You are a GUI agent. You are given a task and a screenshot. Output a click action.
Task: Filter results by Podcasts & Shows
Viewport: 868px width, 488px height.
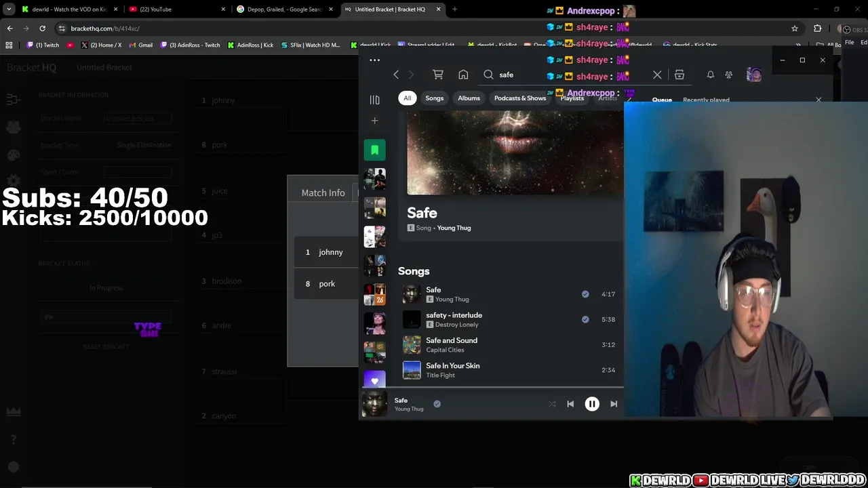coord(520,98)
